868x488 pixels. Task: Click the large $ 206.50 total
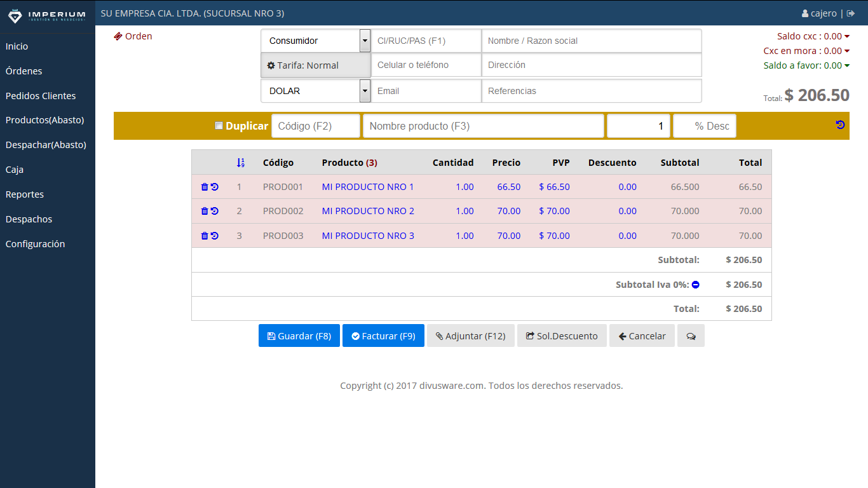817,95
